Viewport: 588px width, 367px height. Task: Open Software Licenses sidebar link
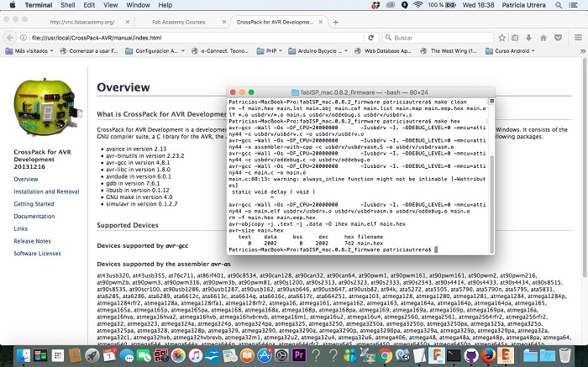tap(37, 254)
